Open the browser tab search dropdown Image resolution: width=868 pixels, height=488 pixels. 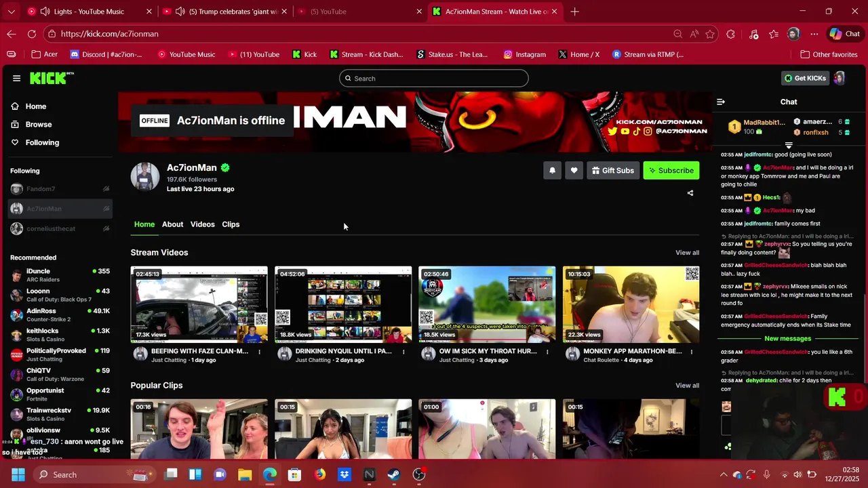pos(12,12)
